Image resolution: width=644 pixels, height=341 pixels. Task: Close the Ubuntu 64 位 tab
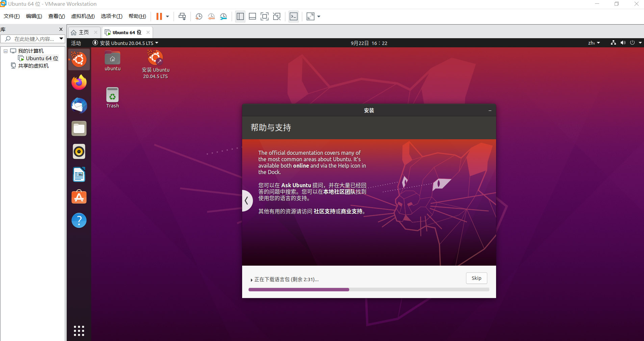[x=148, y=32]
